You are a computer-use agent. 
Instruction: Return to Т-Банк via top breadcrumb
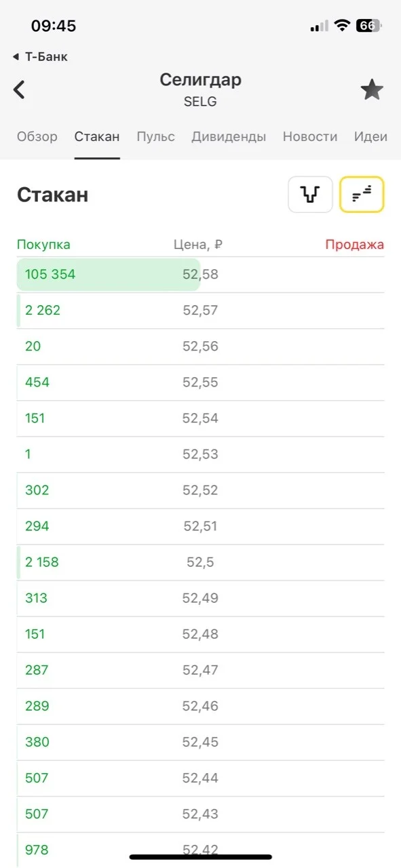(x=40, y=57)
